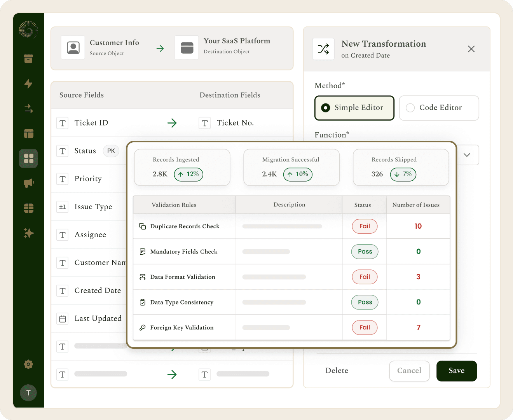Click the Description column header
The height and width of the screenshot is (420, 513).
point(289,205)
